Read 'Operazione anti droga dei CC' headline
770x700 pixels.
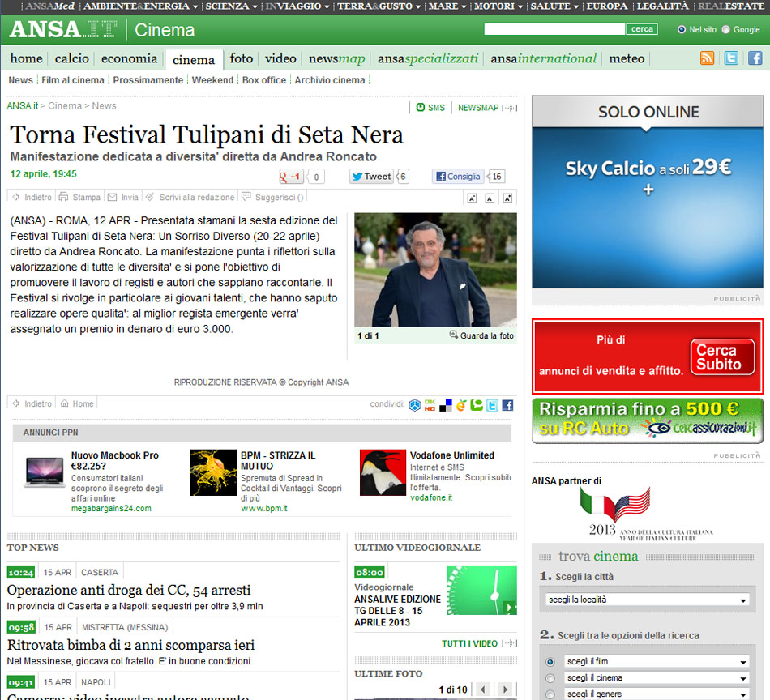129,590
